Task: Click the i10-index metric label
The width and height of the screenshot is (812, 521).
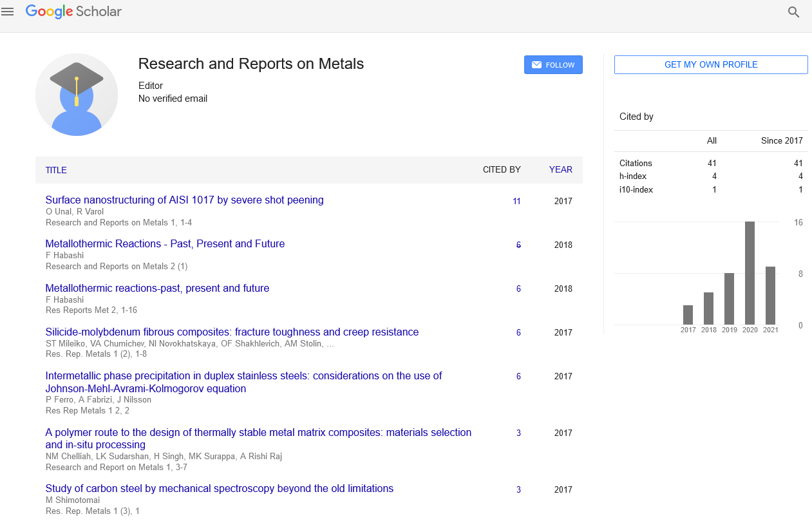Action: 636,190
